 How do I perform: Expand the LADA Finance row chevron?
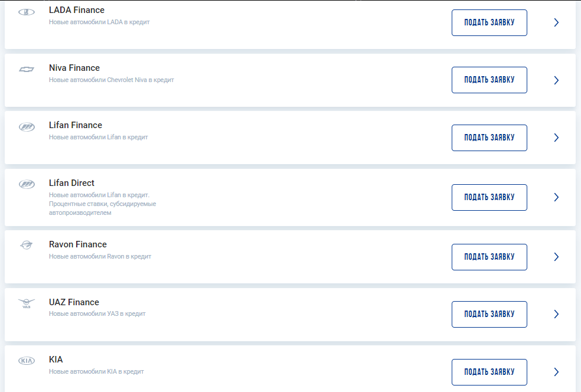[x=556, y=23]
